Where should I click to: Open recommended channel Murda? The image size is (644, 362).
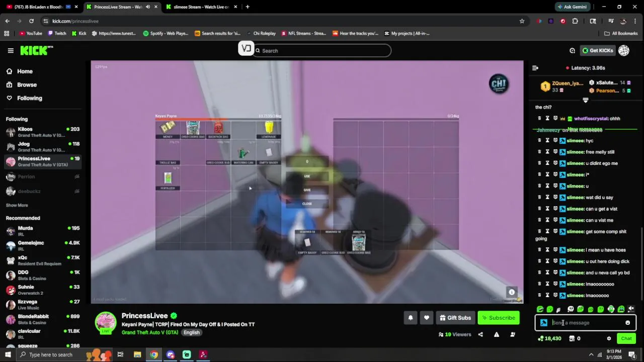tap(43, 231)
